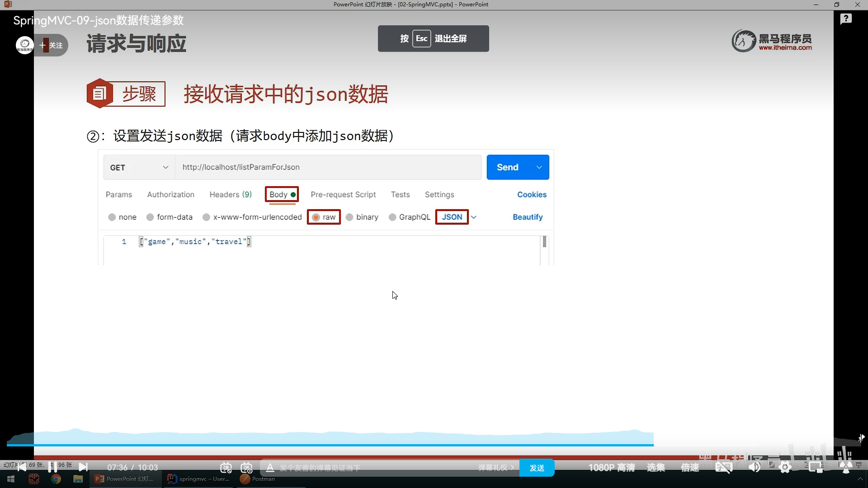
Task: Toggle the subtitles icon
Action: pos(723,467)
